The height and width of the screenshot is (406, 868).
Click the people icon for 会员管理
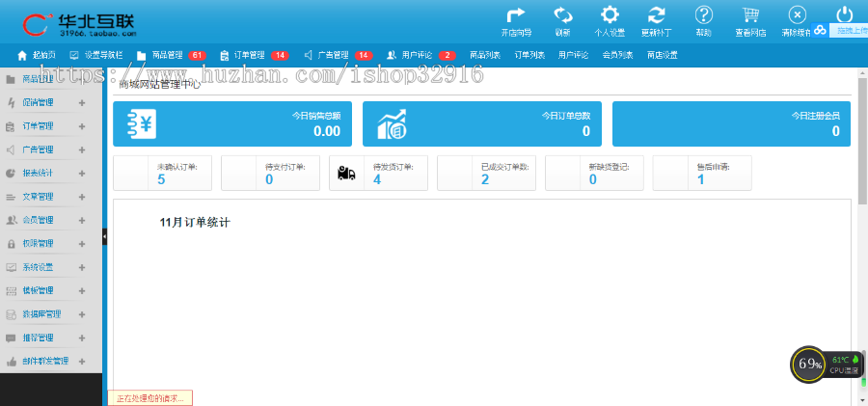11,220
